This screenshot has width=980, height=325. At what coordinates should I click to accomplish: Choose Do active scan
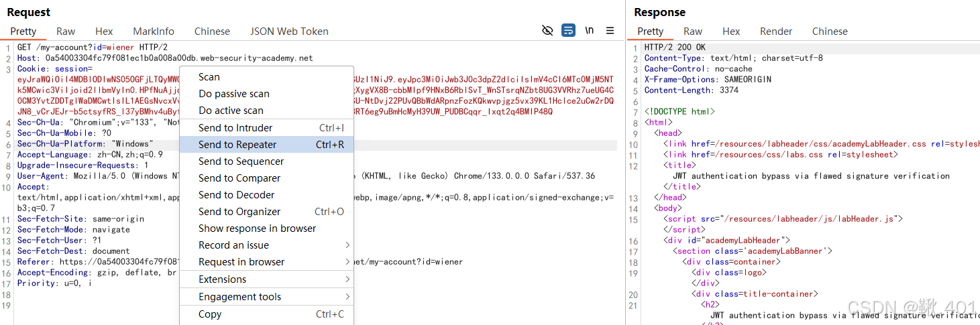(x=266, y=111)
